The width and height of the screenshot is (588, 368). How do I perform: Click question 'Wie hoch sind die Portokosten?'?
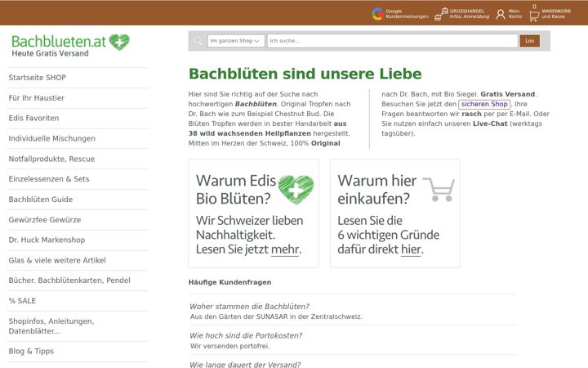pyautogui.click(x=246, y=336)
